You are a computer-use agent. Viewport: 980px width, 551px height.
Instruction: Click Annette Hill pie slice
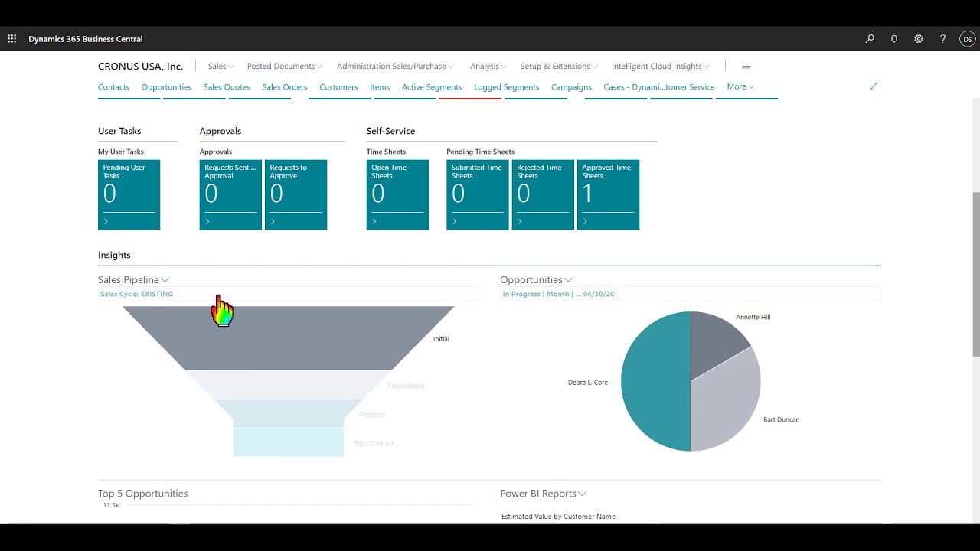716,341
